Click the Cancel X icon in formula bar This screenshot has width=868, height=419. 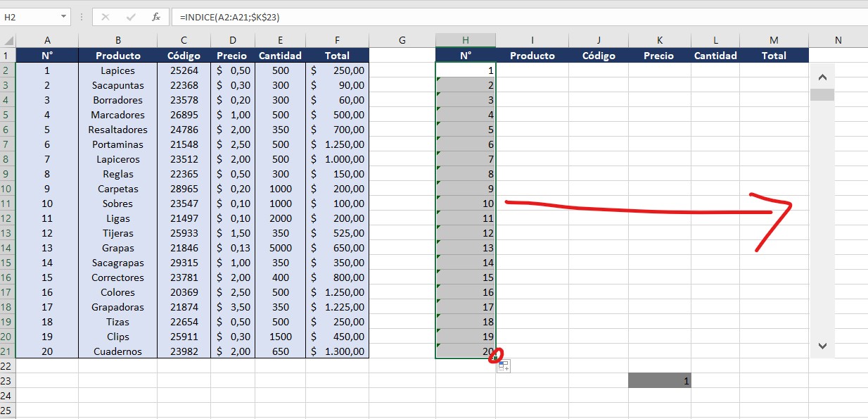pos(105,16)
